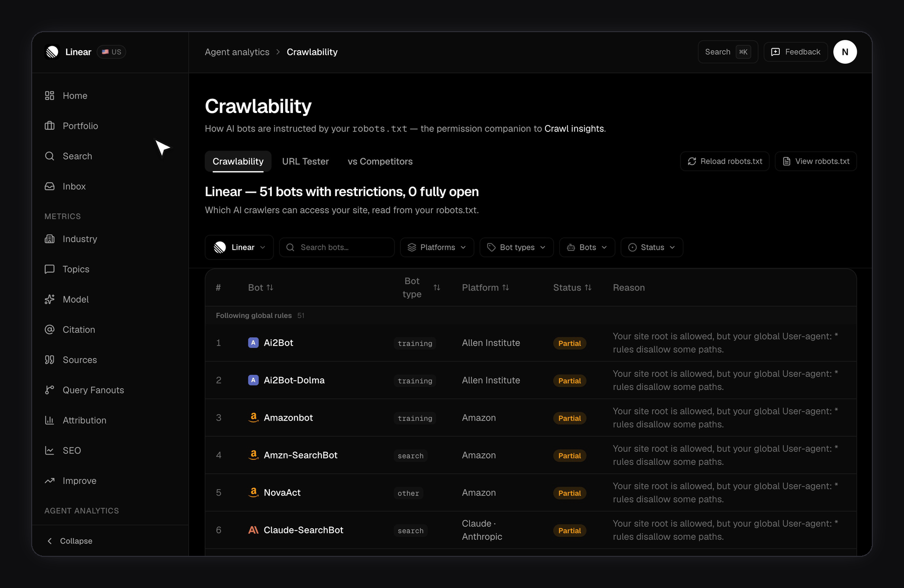
Task: Focus the Search bots input field
Action: (x=337, y=247)
